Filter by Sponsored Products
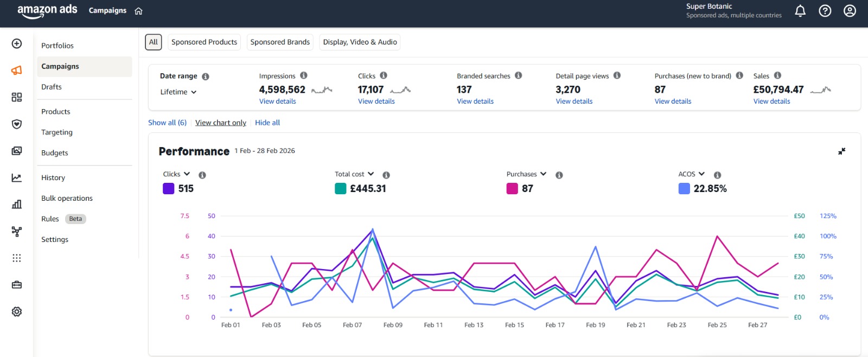This screenshot has width=868, height=357. point(204,42)
